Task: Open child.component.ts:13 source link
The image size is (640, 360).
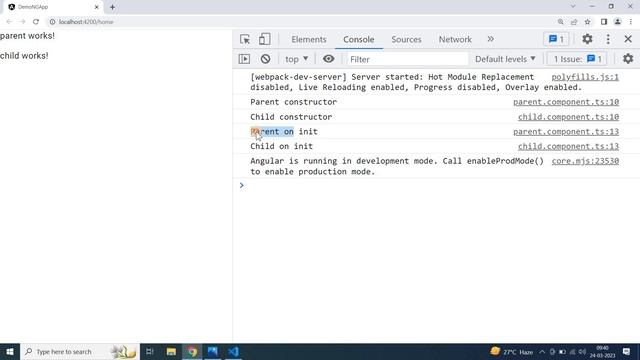Action: pos(568,146)
